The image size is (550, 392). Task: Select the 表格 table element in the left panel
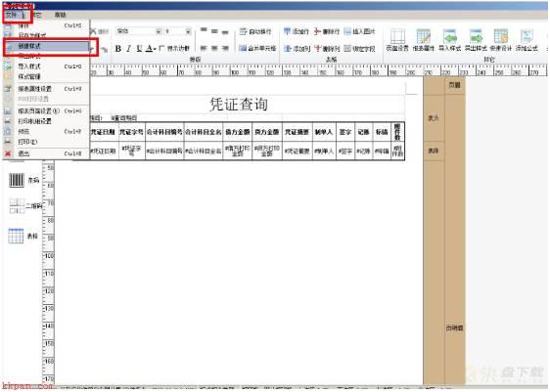23,236
